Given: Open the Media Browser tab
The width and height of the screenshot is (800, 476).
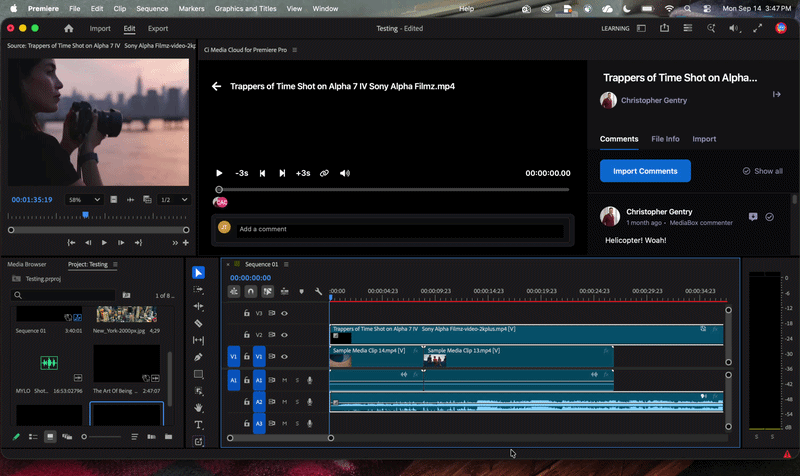Looking at the screenshot, I should pyautogui.click(x=27, y=264).
